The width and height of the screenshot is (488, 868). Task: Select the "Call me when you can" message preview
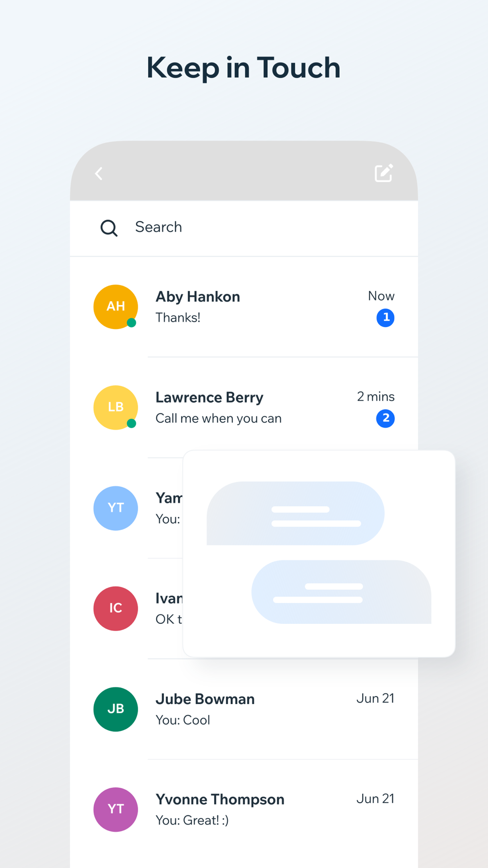[x=219, y=419]
